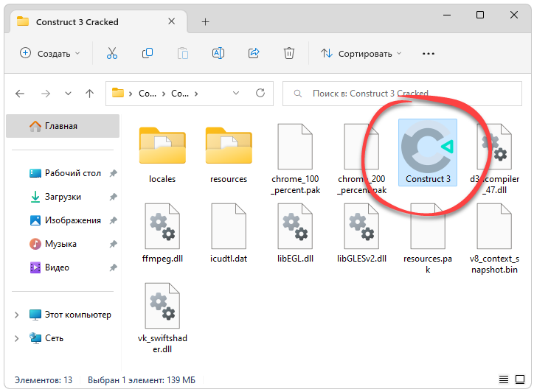Image resolution: width=534 pixels, height=392 pixels.
Task: Select the libGLESv2.dll file
Action: pos(361,234)
